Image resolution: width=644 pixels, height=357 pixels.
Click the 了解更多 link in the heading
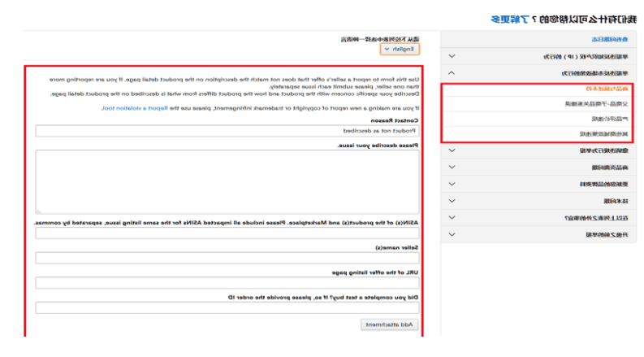click(510, 18)
